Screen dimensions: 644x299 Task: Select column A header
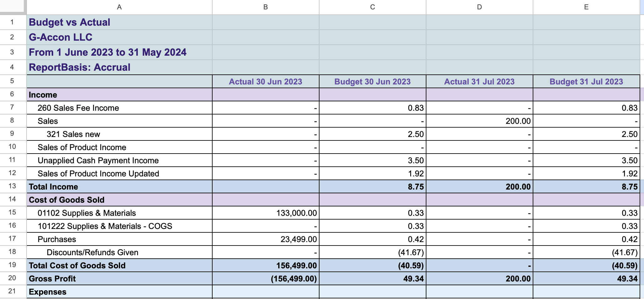[119, 7]
